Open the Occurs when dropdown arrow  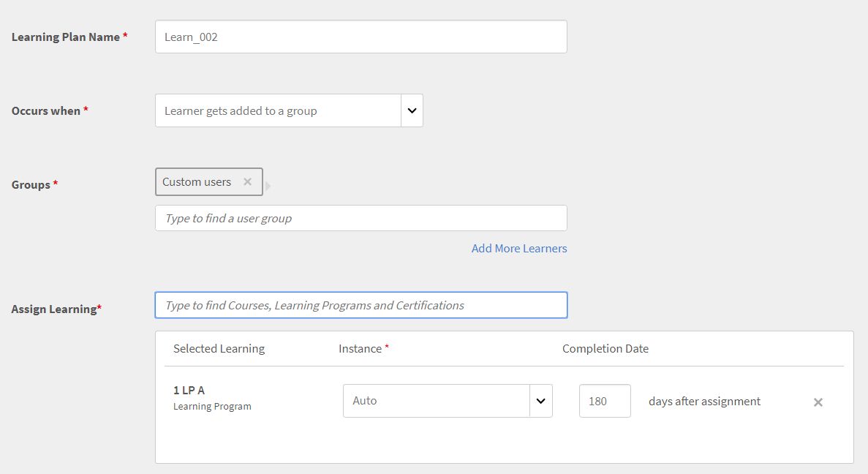pyautogui.click(x=412, y=110)
